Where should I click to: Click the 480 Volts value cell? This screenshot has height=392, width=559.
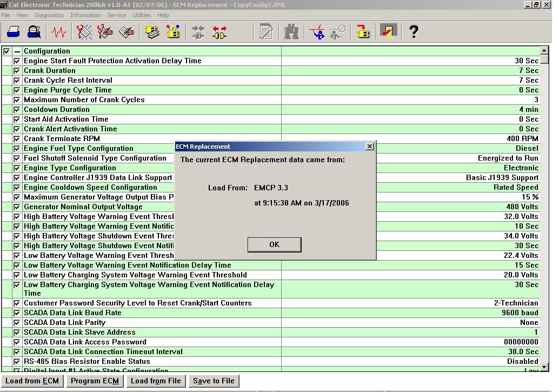(458, 207)
